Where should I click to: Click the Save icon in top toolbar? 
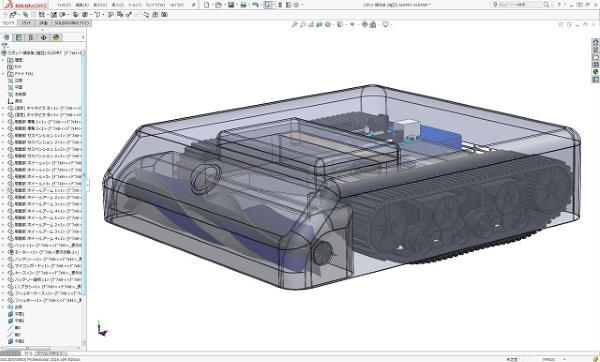pos(231,5)
